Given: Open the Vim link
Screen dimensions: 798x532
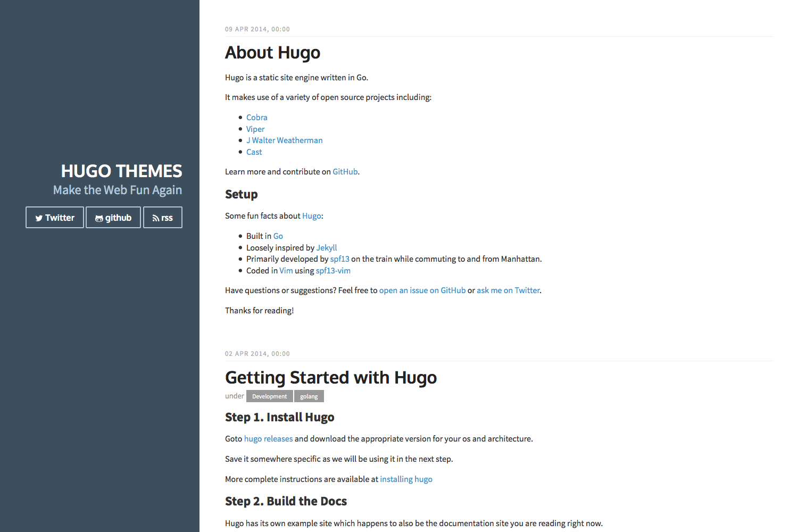Looking at the screenshot, I should pyautogui.click(x=286, y=271).
